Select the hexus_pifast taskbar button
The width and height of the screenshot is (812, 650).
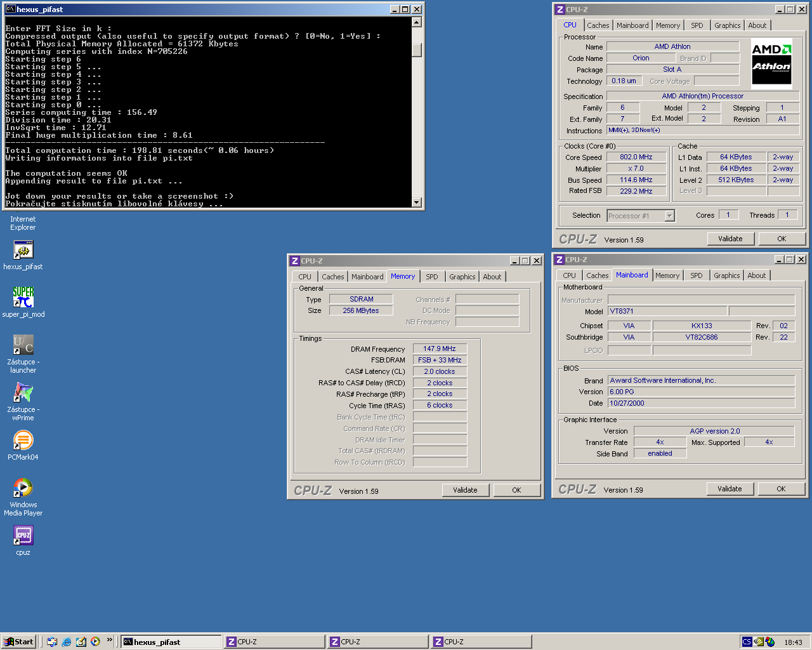tap(171, 642)
